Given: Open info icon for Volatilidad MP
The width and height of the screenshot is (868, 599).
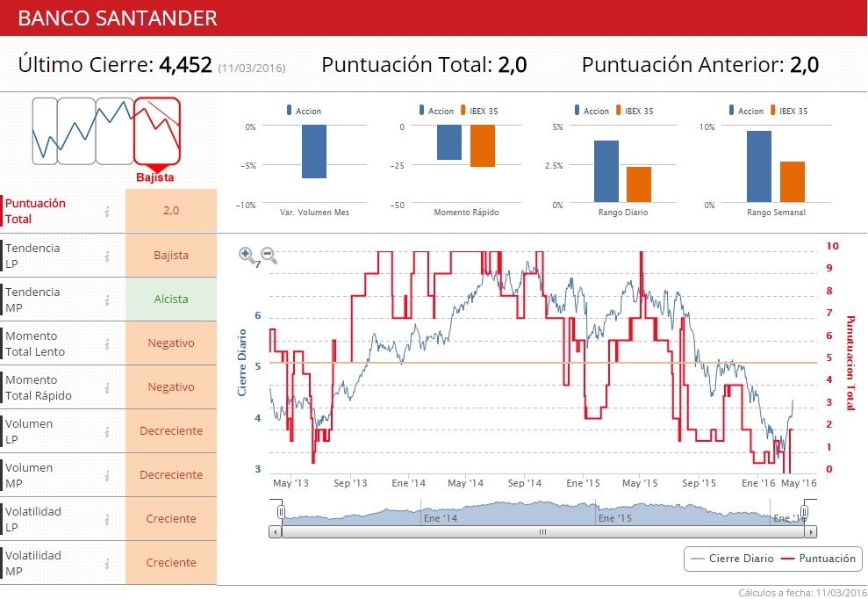Looking at the screenshot, I should (107, 564).
